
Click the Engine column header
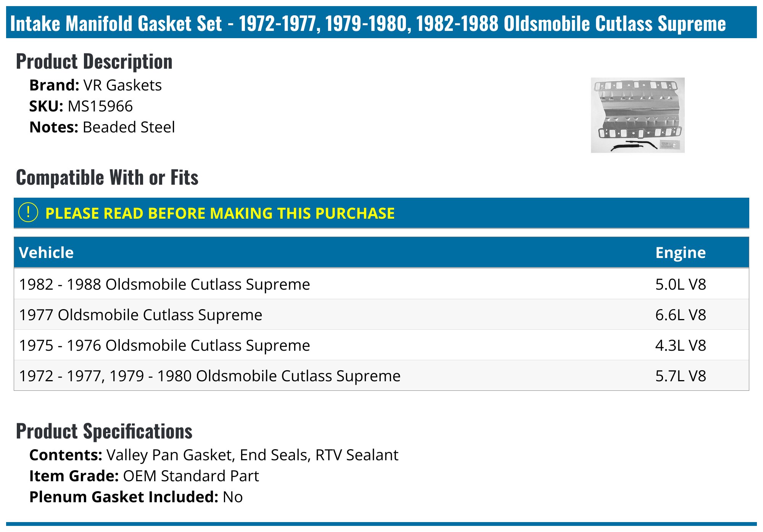(680, 253)
